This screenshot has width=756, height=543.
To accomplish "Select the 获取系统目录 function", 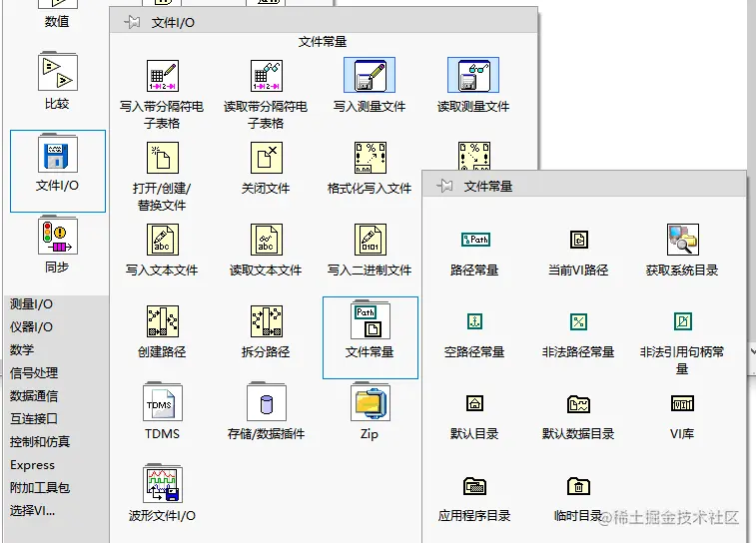I will (683, 240).
